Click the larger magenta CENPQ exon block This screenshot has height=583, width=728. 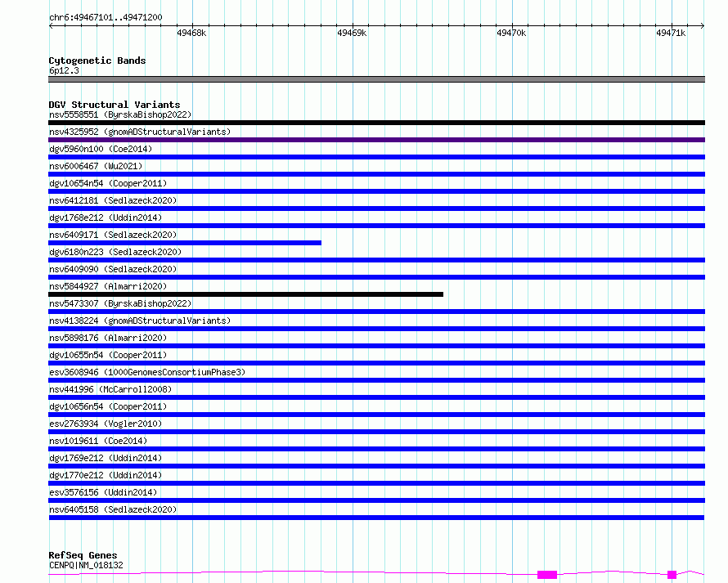point(547,575)
